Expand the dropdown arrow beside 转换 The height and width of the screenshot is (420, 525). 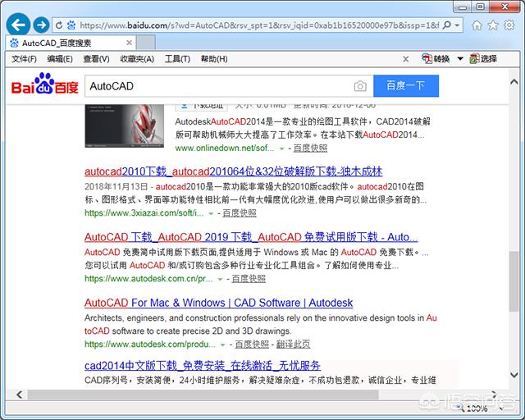point(460,59)
